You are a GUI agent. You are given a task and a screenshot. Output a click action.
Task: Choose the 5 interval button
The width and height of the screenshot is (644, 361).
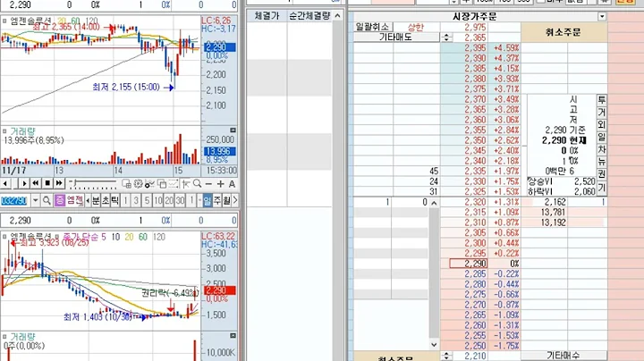click(x=147, y=200)
